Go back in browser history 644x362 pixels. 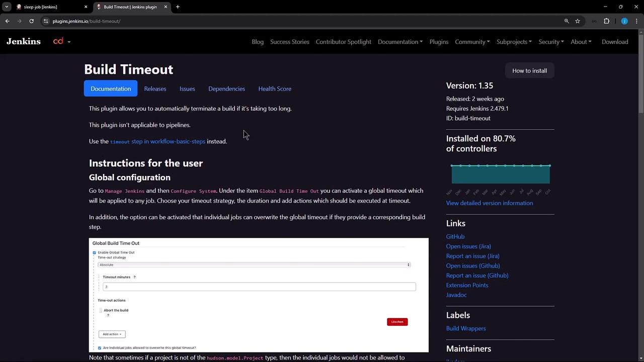[7, 21]
